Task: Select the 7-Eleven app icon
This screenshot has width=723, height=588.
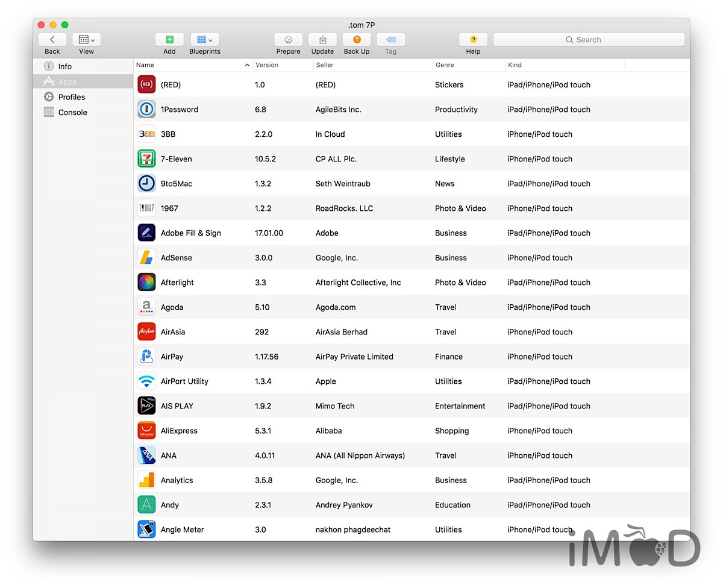Action: (146, 159)
